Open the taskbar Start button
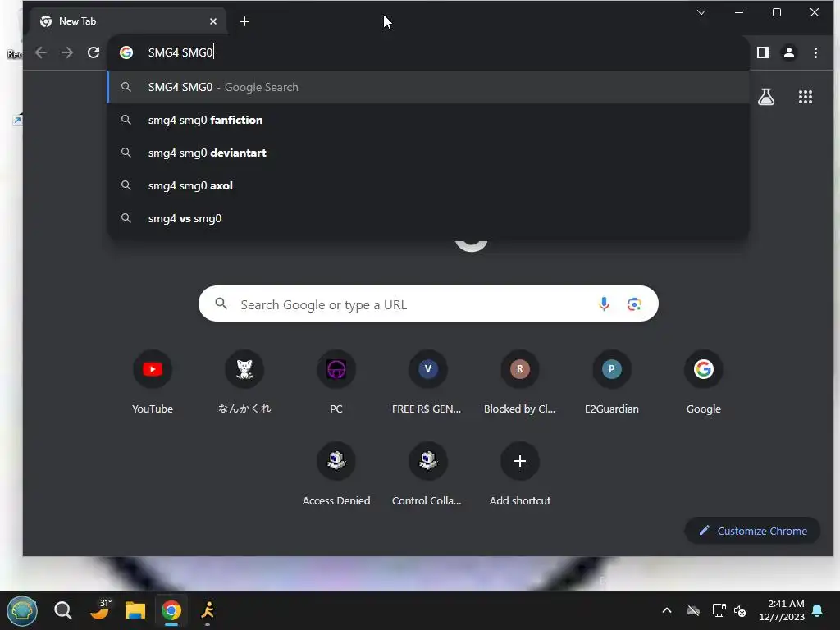This screenshot has height=630, width=840. 22,610
